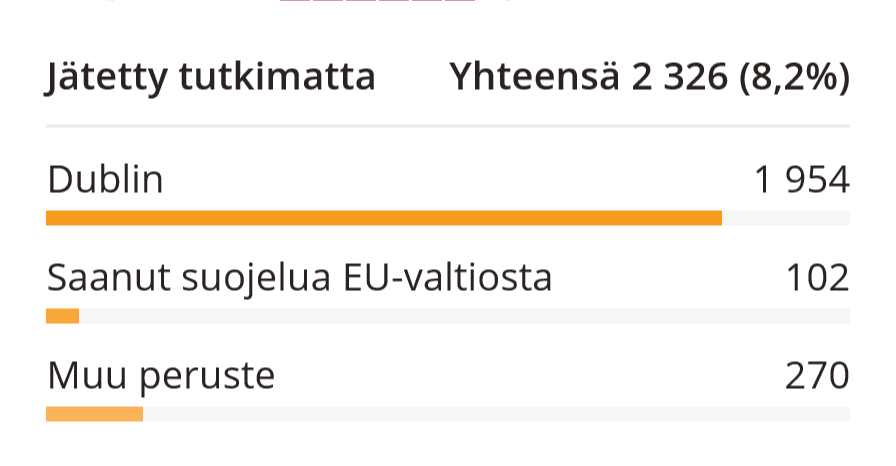Viewport: 896px width, 466px height.
Task: Click the value 102
Action: (816, 277)
